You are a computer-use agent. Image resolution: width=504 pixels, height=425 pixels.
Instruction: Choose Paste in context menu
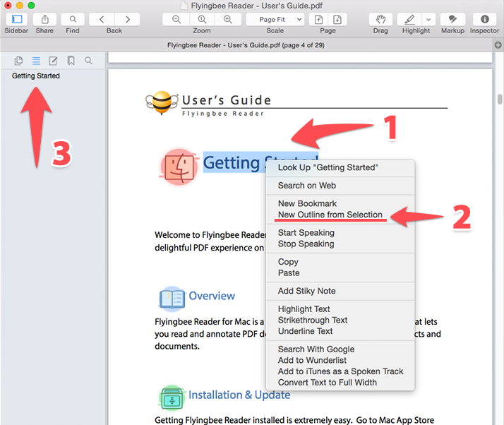pyautogui.click(x=340, y=273)
